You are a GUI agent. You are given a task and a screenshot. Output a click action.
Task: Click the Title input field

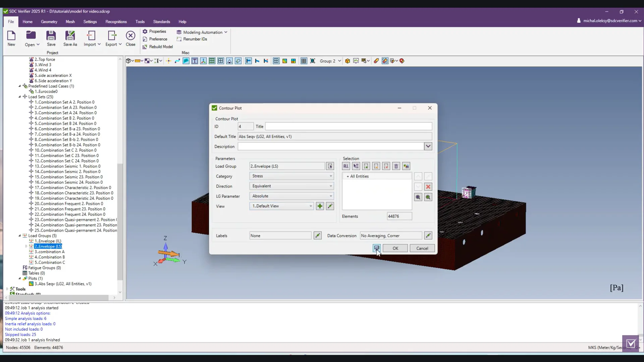tap(348, 126)
